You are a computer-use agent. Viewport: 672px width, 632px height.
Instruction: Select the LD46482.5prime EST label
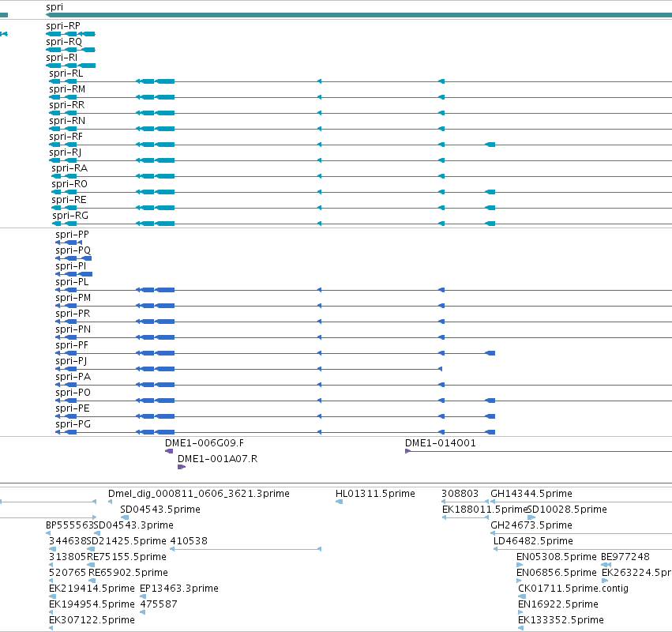pyautogui.click(x=533, y=541)
